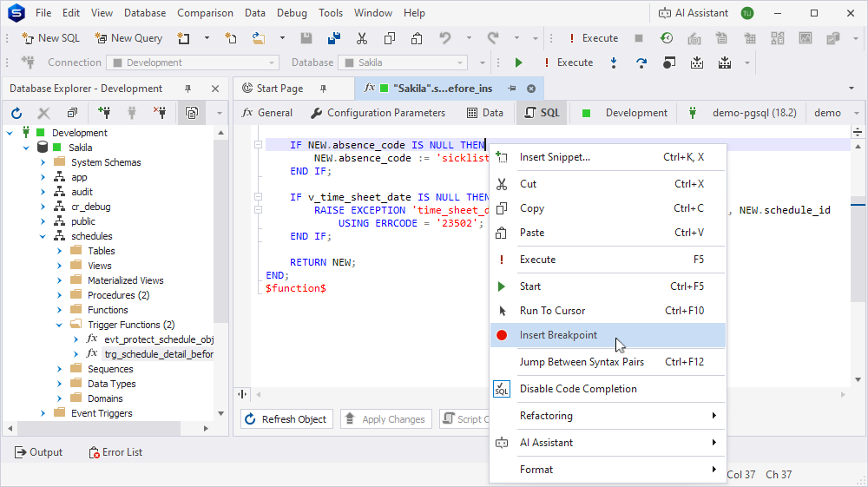This screenshot has height=487, width=868.
Task: Switch to the General tab
Action: [267, 113]
